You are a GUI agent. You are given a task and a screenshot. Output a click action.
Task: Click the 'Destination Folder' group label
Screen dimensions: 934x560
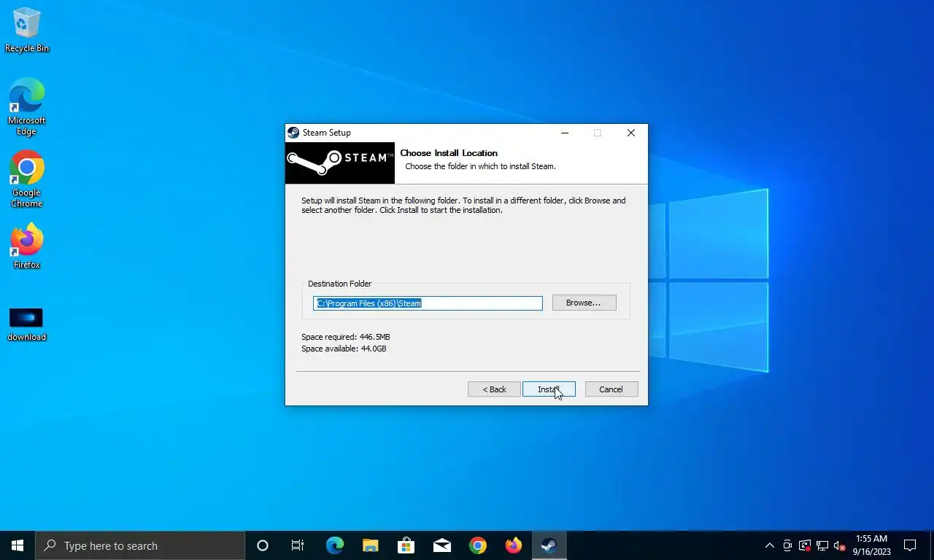[339, 284]
